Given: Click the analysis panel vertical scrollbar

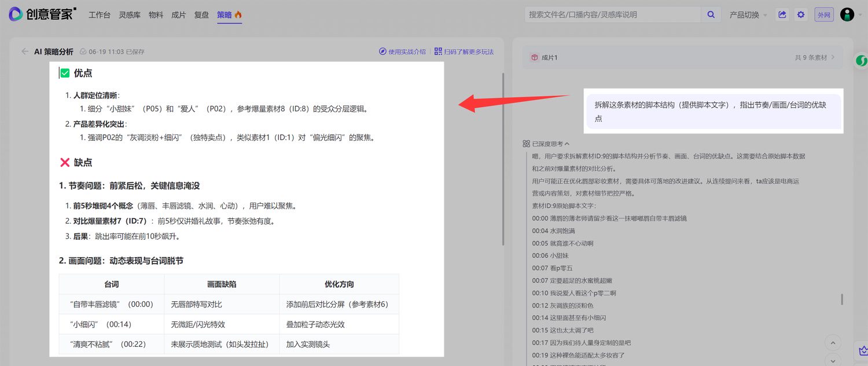Looking at the screenshot, I should 503,159.
